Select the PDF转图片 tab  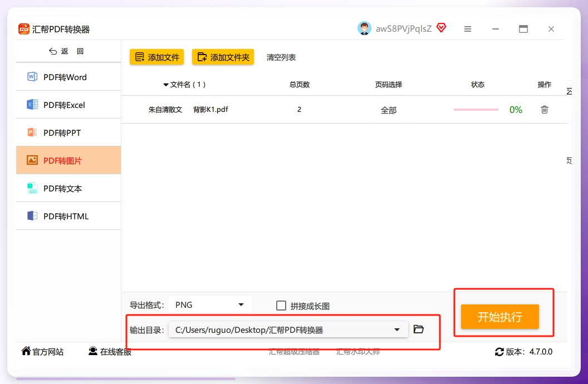pos(68,160)
